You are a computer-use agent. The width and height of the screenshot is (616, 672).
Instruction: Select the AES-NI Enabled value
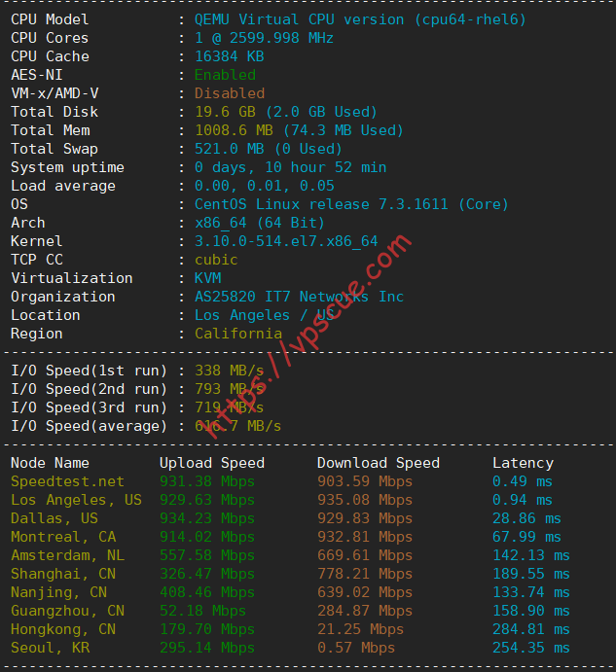[225, 75]
